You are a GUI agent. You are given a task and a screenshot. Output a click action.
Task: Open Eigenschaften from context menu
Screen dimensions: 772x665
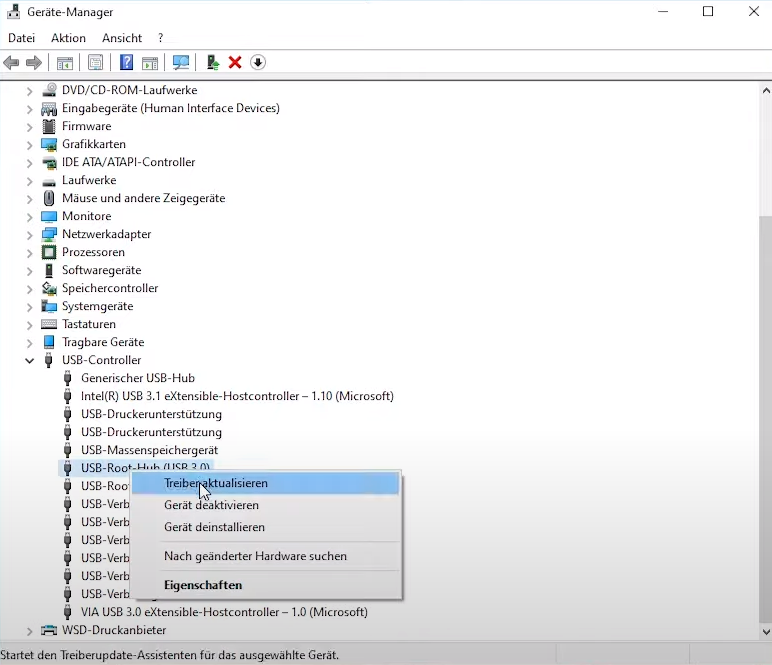point(266,585)
